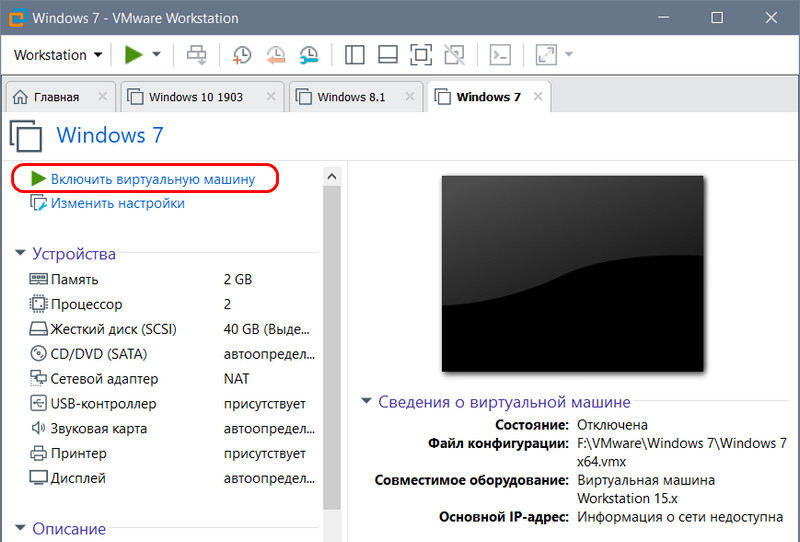
Task: Click the large Windows 7 VM title
Action: (110, 135)
